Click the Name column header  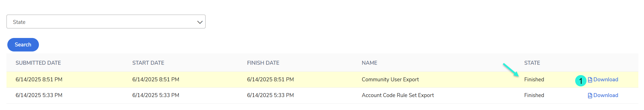[x=369, y=63]
